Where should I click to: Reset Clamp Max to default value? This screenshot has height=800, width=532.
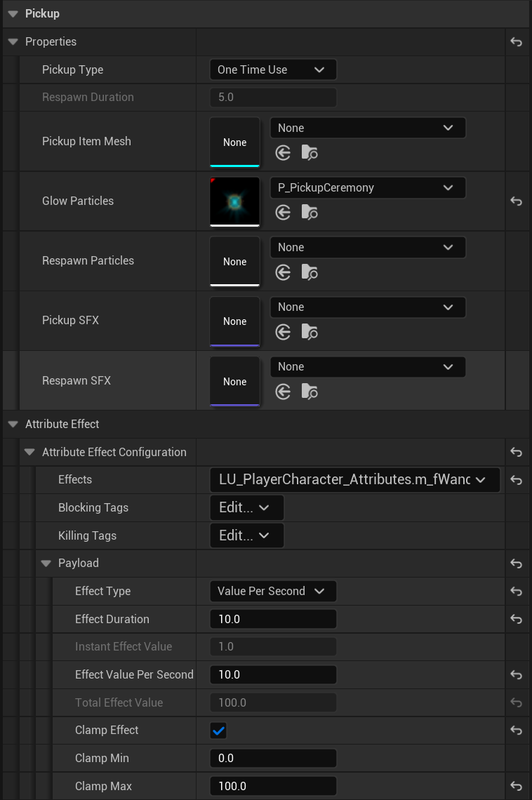(x=516, y=786)
